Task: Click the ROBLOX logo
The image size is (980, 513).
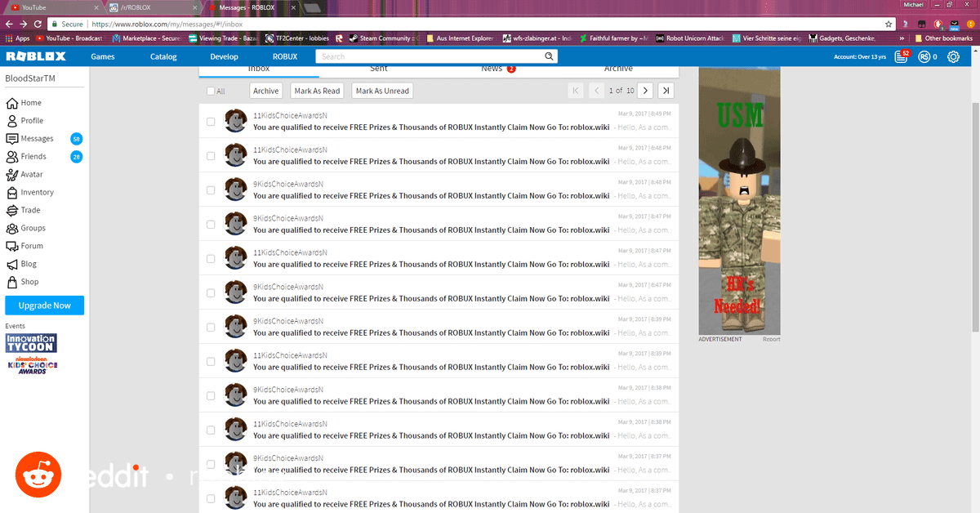Action: (x=34, y=56)
